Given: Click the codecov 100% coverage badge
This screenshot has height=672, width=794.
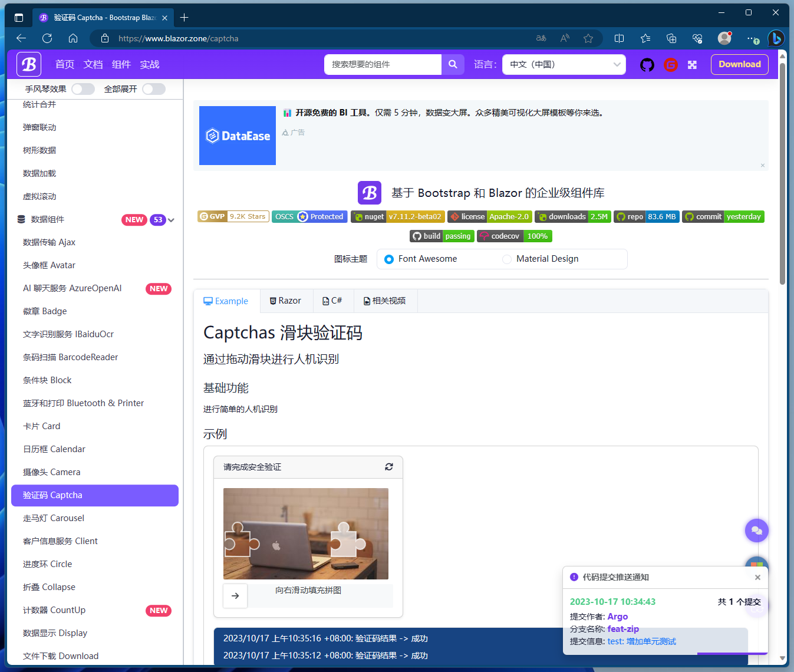Looking at the screenshot, I should pos(514,236).
